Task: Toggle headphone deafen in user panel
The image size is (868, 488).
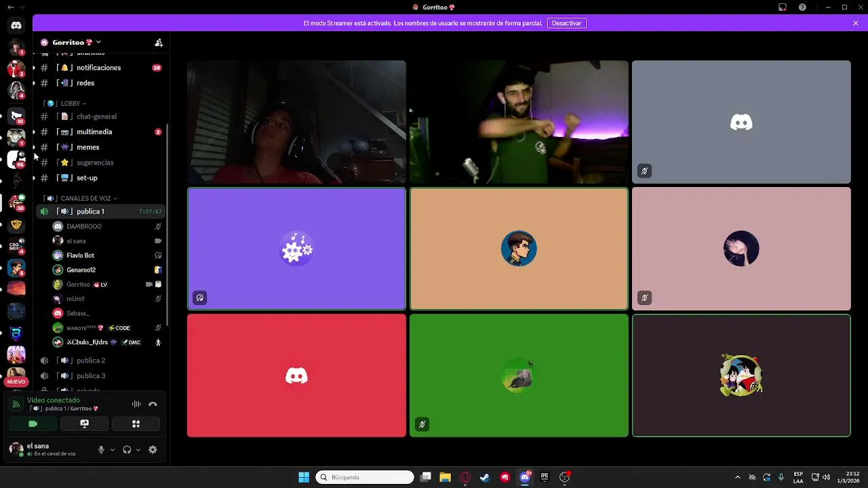Action: (127, 449)
